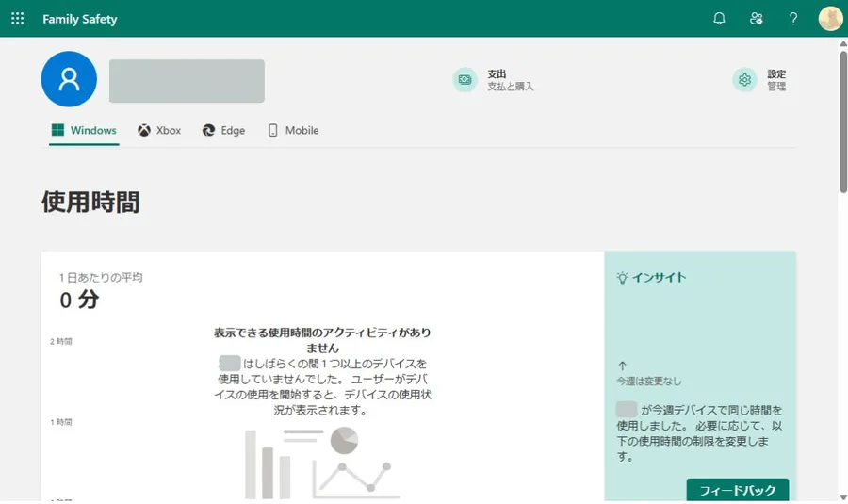Viewport: 848px width, 504px height.
Task: Select the Edge tab
Action: [x=223, y=131]
